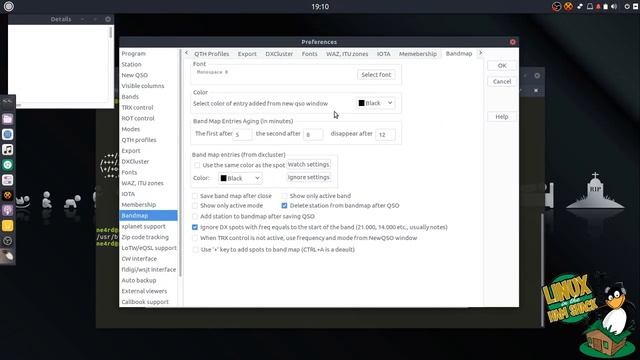Open ROT control preferences

coord(138,118)
